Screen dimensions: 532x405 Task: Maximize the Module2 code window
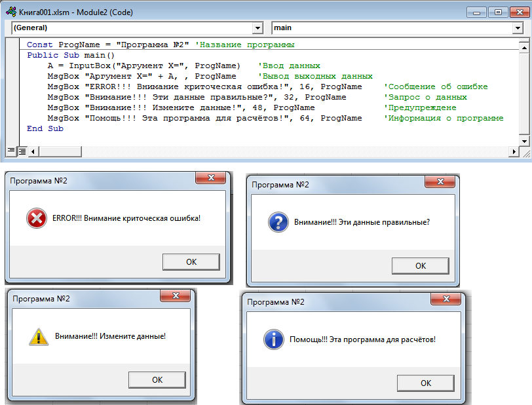coord(498,12)
